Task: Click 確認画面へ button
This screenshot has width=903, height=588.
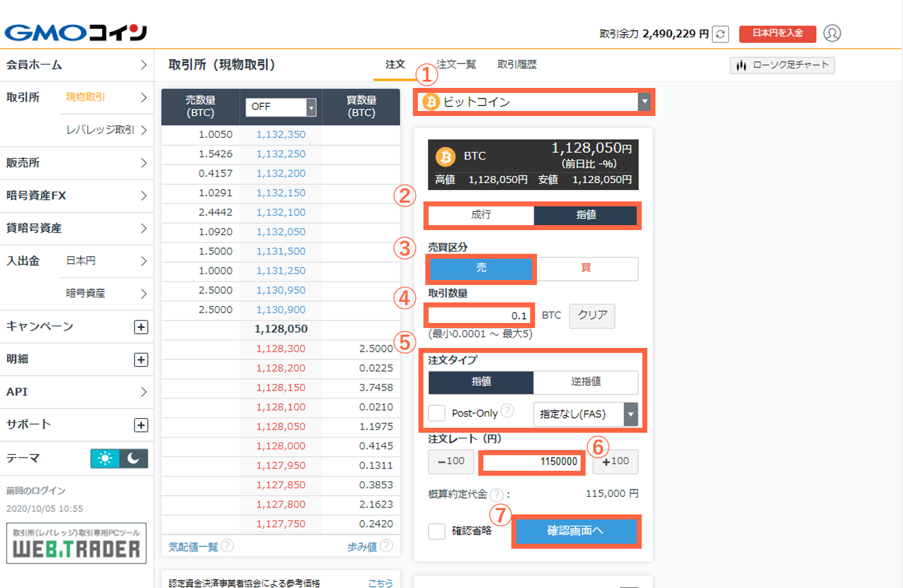Action: (576, 531)
